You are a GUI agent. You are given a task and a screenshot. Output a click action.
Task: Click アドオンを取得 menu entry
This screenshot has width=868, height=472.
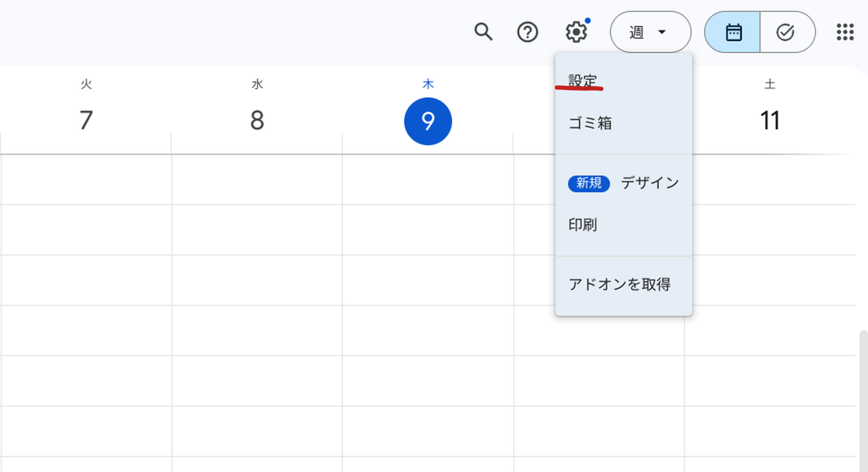pyautogui.click(x=619, y=284)
